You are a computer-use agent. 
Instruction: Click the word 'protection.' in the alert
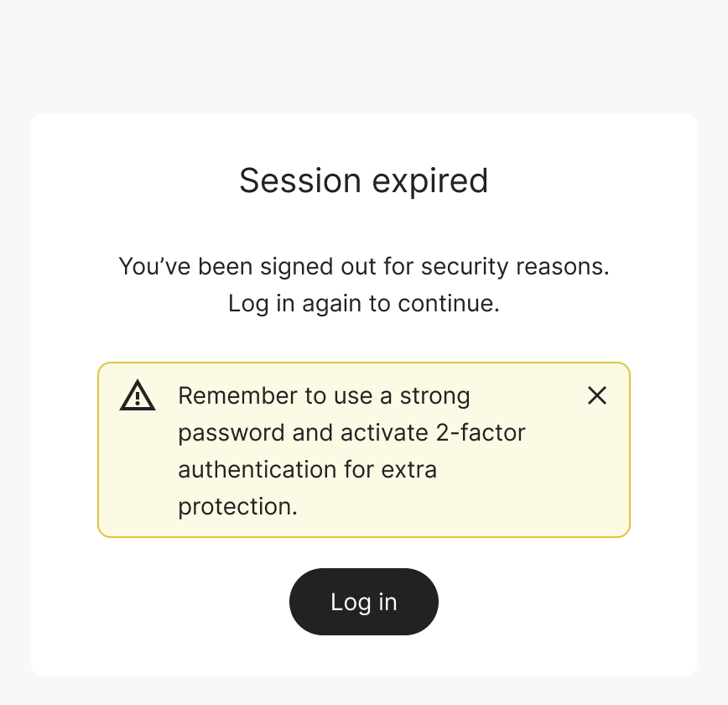click(x=237, y=506)
